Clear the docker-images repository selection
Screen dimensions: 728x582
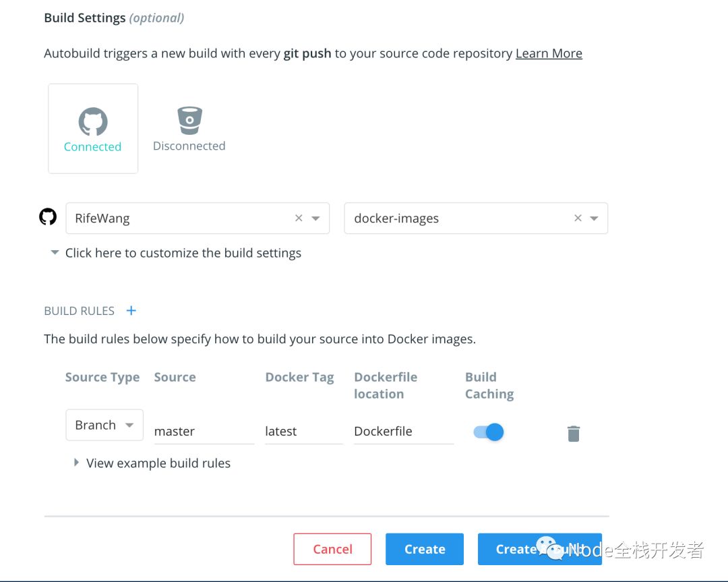[x=578, y=219]
